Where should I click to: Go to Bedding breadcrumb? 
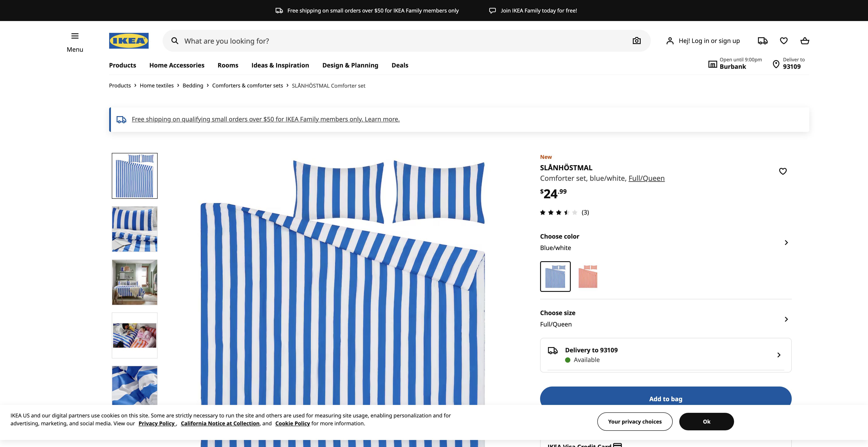click(193, 85)
